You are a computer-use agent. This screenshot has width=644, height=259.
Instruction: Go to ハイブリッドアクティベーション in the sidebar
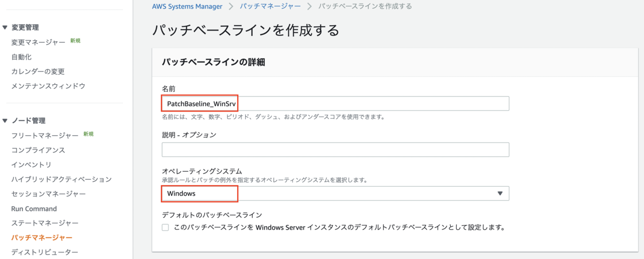tap(61, 179)
